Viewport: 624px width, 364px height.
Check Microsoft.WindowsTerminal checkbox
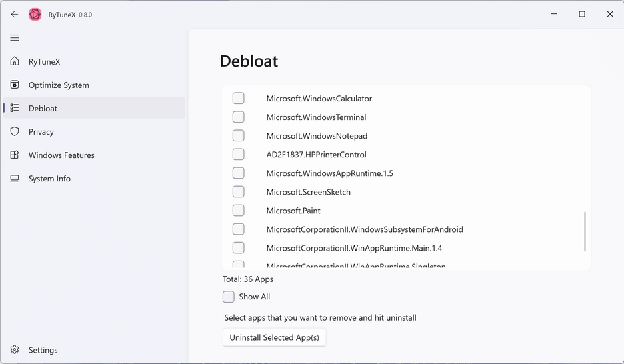[x=239, y=117]
